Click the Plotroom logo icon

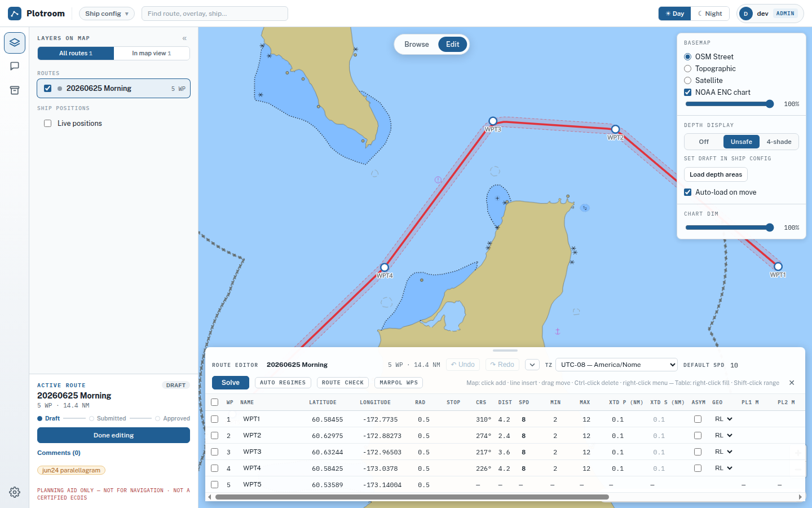point(15,14)
